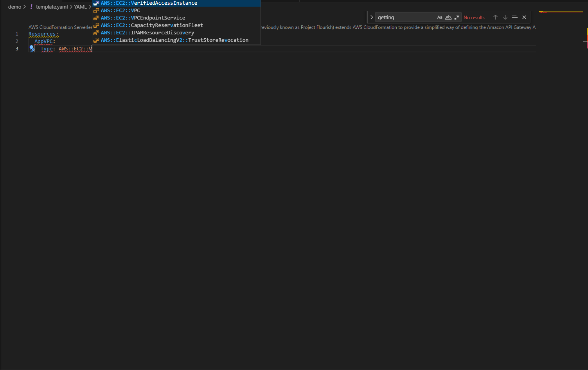Select the AWS::EC2::VPC suggestion icon
588x370 pixels.
(x=96, y=10)
